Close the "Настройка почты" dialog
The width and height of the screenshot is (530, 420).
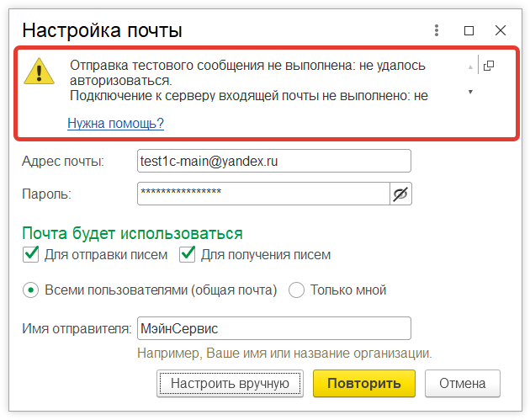[x=501, y=30]
